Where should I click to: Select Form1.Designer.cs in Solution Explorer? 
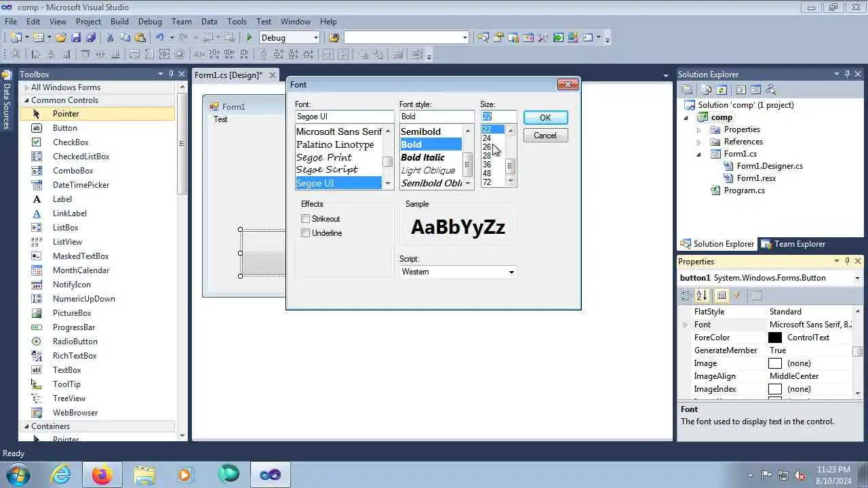[x=770, y=166]
